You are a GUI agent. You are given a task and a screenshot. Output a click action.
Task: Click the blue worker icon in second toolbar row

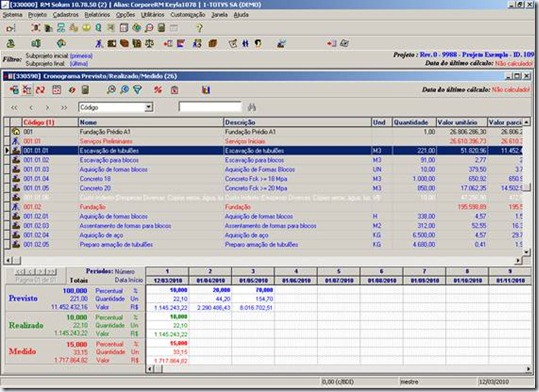(x=99, y=43)
